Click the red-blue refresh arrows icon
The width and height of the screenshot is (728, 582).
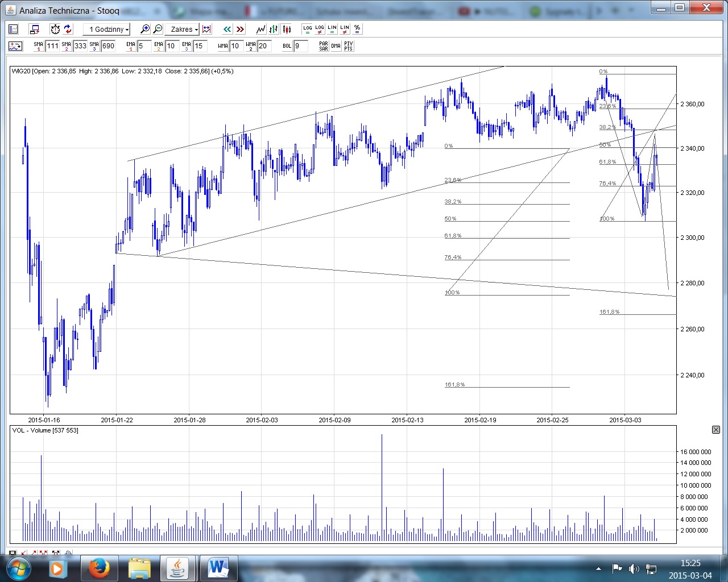(x=68, y=29)
